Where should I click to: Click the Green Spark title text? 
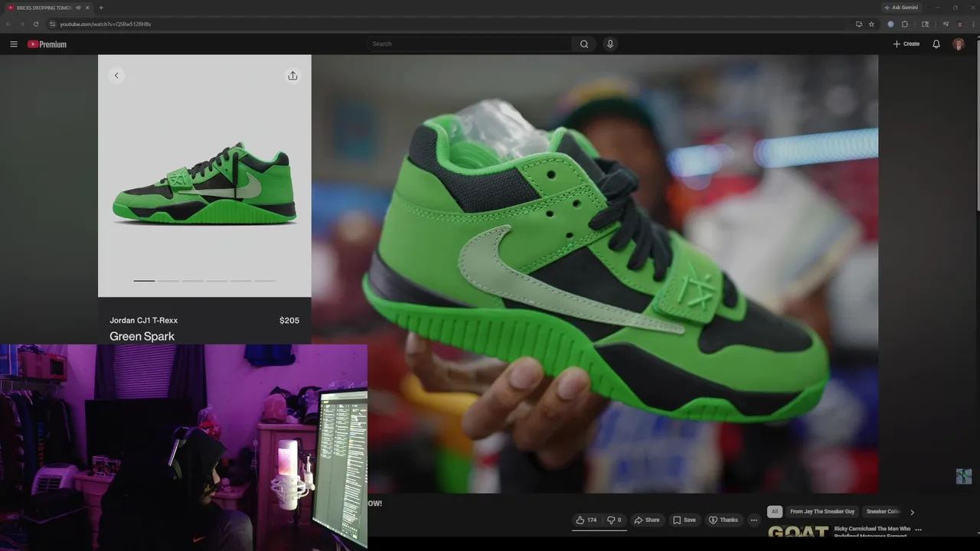coord(142,336)
